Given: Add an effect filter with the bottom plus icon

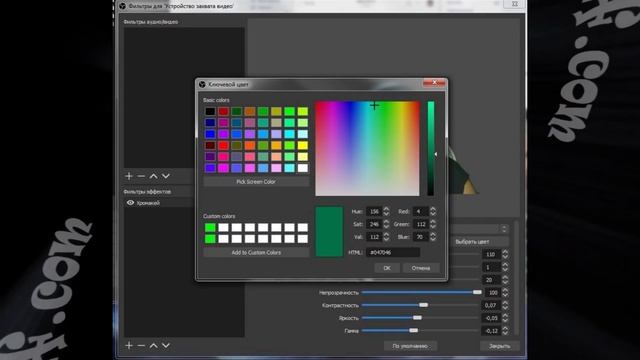Looking at the screenshot, I should click(x=129, y=345).
